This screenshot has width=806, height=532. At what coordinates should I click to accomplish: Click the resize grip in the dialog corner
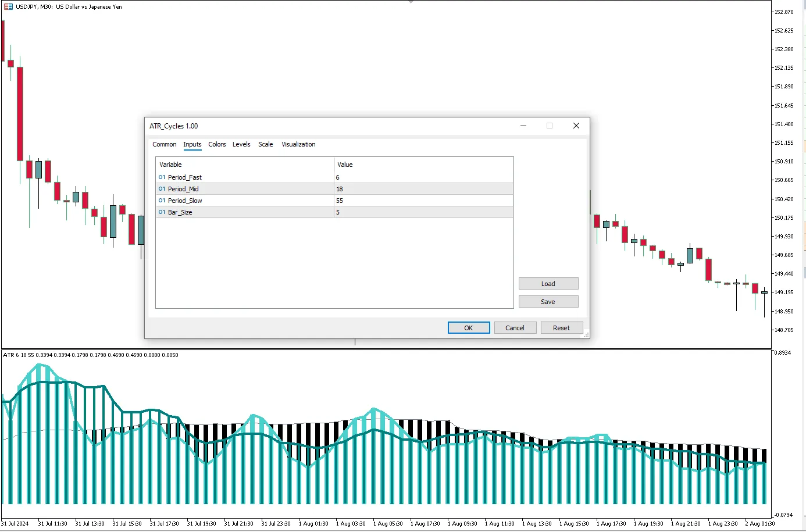click(586, 335)
